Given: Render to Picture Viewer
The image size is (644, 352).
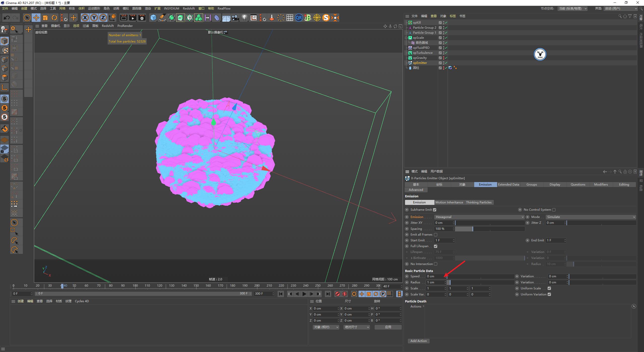Looking at the screenshot, I should (133, 18).
